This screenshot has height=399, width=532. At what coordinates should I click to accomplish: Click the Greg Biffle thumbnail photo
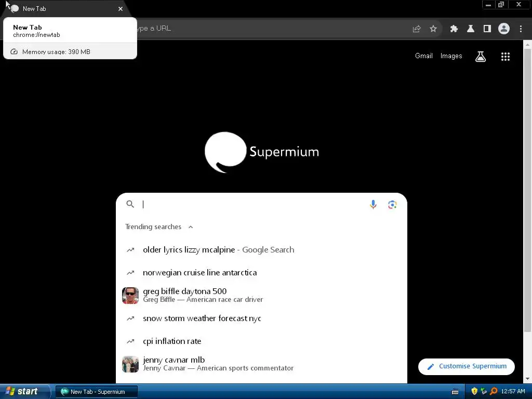click(130, 296)
